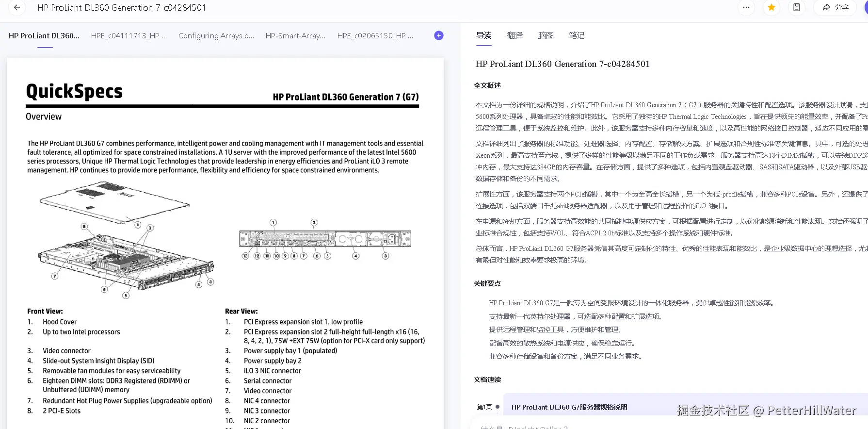Select the 脑图 tab
This screenshot has width=868, height=429.
click(x=546, y=35)
